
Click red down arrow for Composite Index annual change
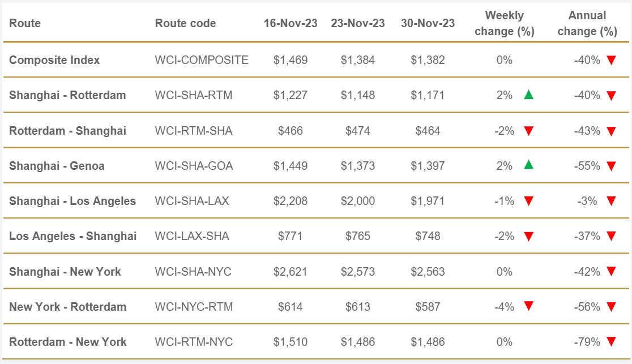pos(611,60)
